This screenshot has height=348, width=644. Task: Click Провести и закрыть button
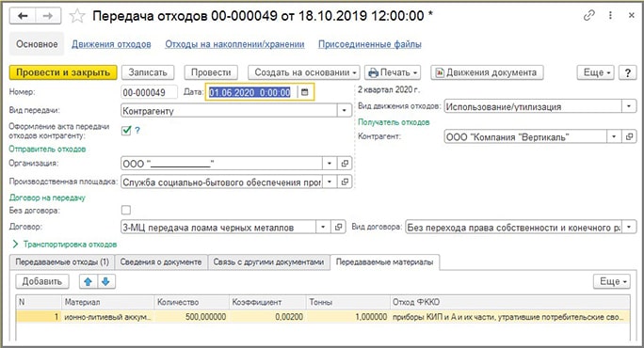coord(63,72)
